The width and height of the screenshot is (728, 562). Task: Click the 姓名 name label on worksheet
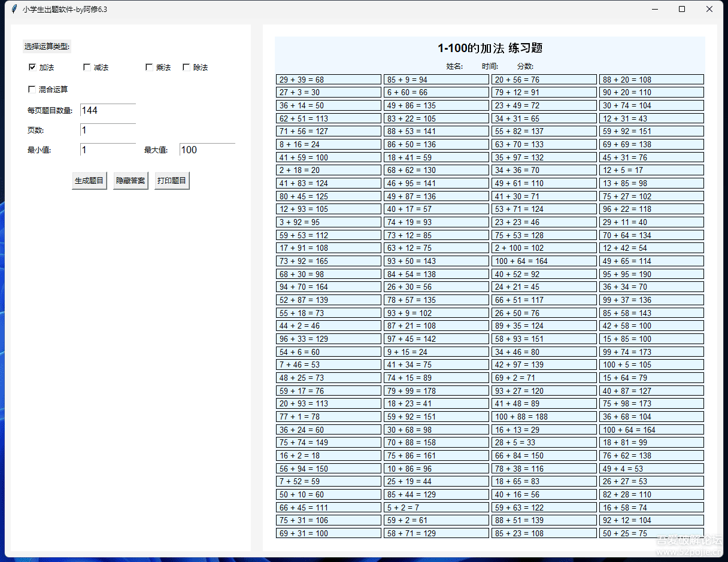tap(454, 66)
